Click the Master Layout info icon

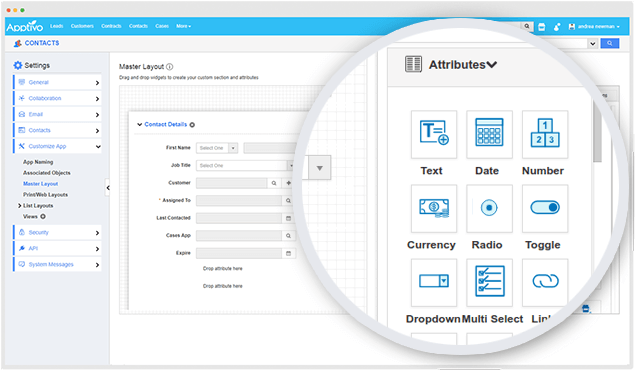[x=170, y=67]
